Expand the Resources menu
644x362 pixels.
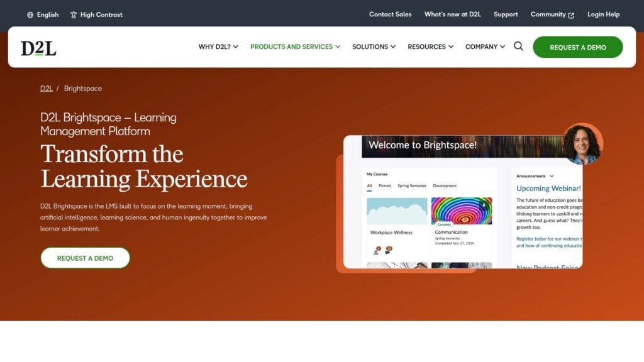click(x=430, y=47)
